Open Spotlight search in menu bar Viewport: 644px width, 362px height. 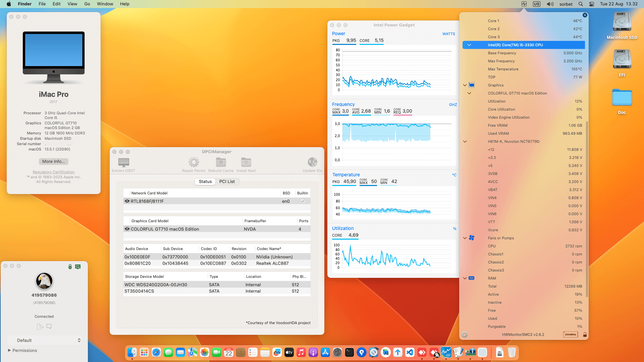pos(581,4)
